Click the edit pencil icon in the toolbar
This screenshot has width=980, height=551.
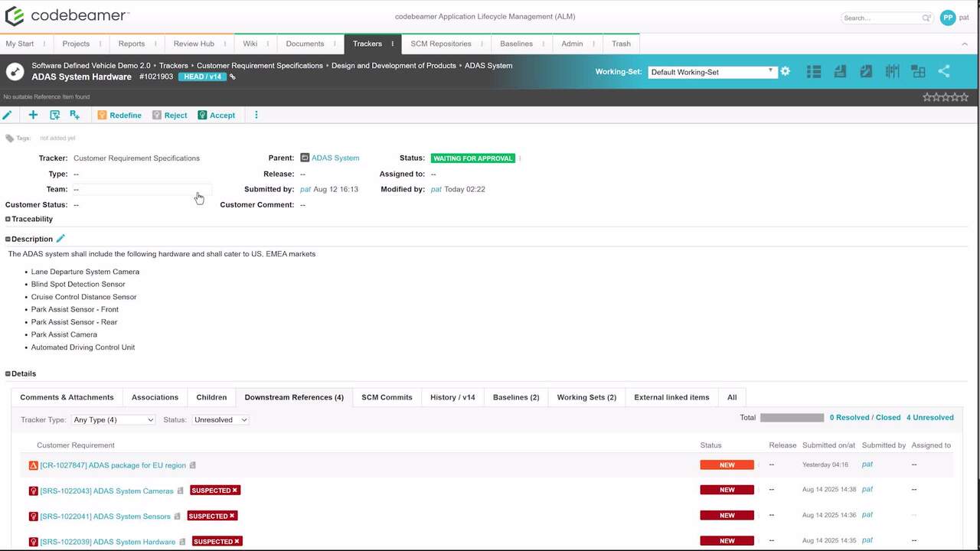coord(8,115)
